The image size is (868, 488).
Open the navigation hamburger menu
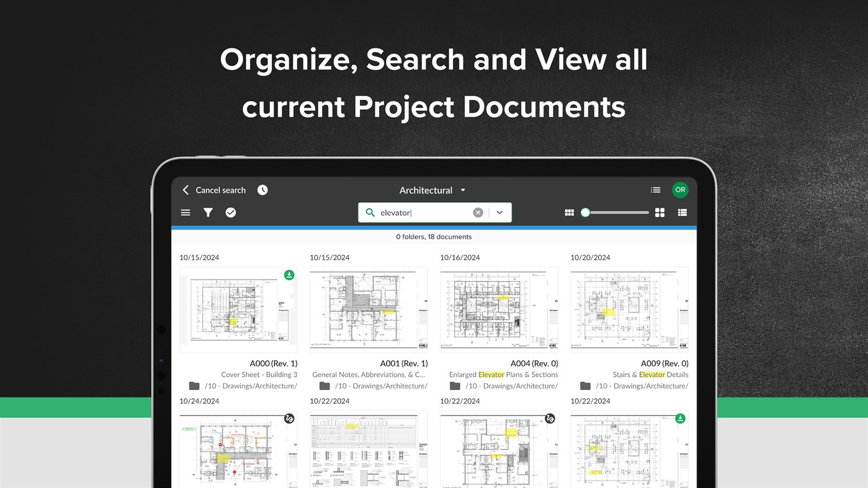click(186, 212)
